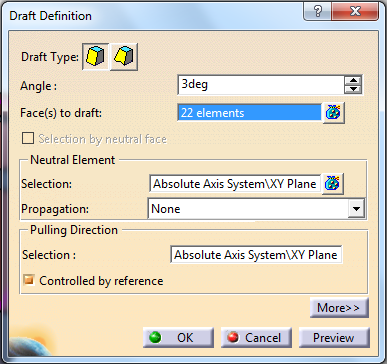387x364 pixels.
Task: Click the red Cancel indicator icon
Action: click(233, 338)
